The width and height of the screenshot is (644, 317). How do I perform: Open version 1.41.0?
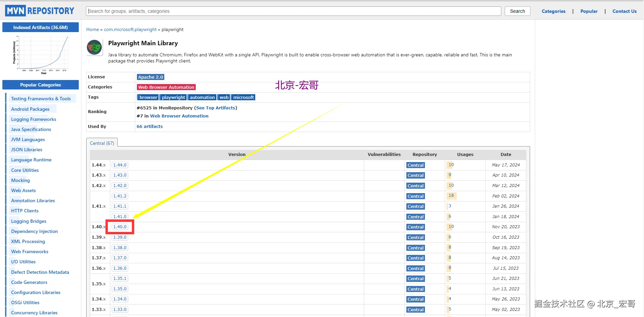click(120, 217)
